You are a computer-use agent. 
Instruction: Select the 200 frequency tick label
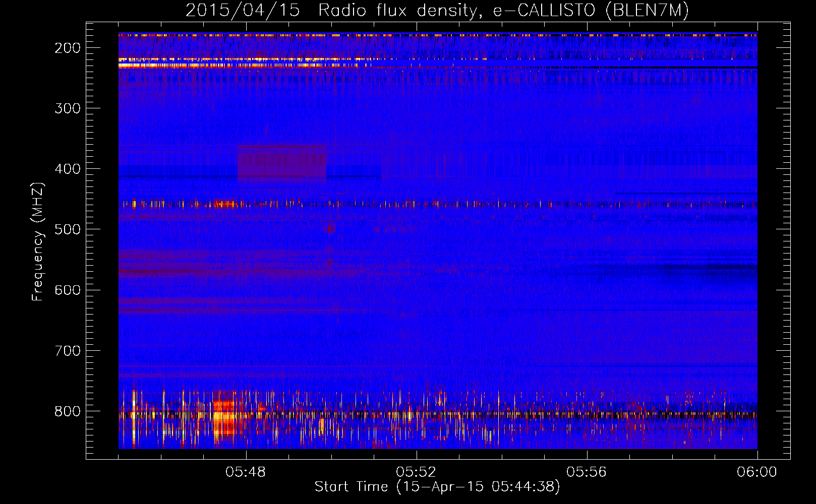coord(68,48)
